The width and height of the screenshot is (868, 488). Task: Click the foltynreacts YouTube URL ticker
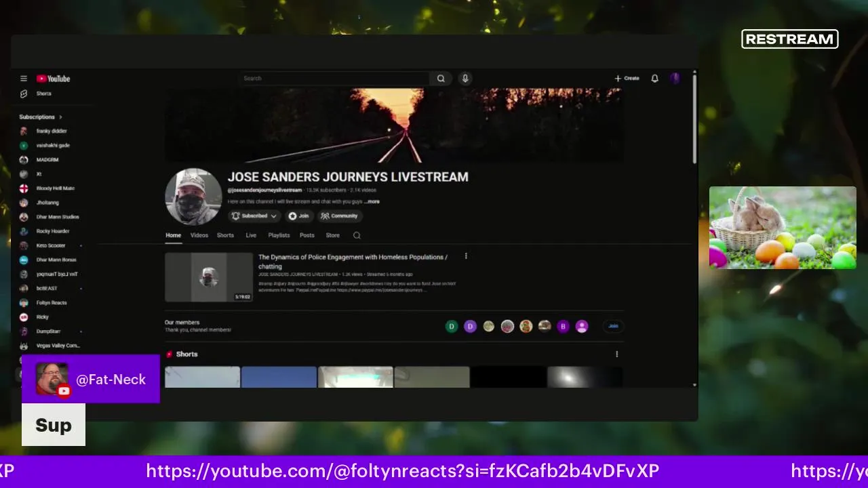(402, 471)
